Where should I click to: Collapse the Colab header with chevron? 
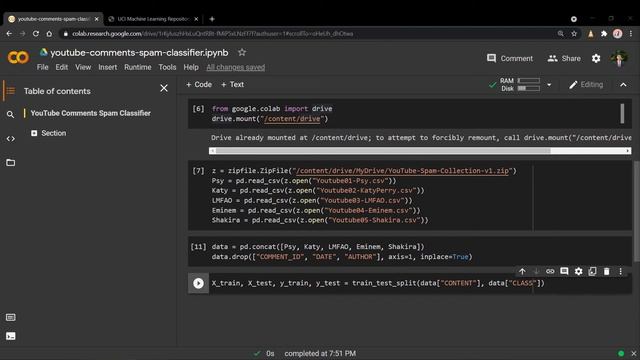pos(623,84)
